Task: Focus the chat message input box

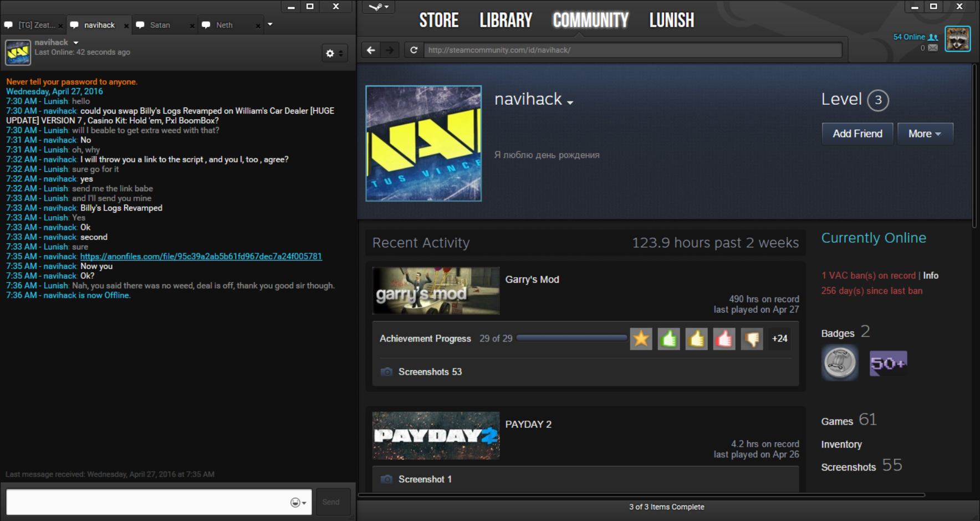Action: click(159, 502)
